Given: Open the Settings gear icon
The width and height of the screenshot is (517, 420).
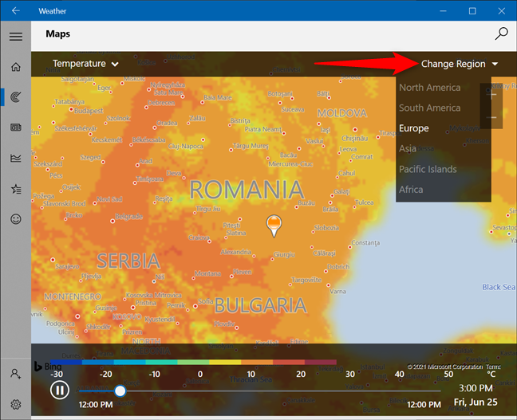Looking at the screenshot, I should coord(15,404).
